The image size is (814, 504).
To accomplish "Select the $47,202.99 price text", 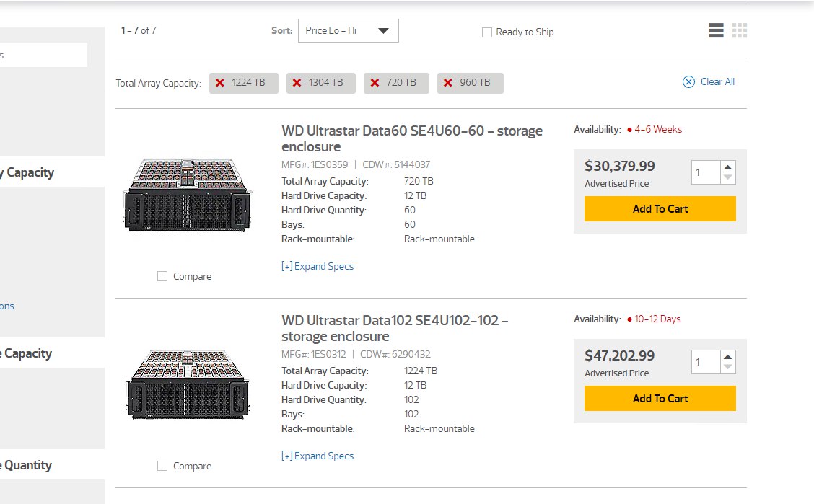I will point(619,355).
